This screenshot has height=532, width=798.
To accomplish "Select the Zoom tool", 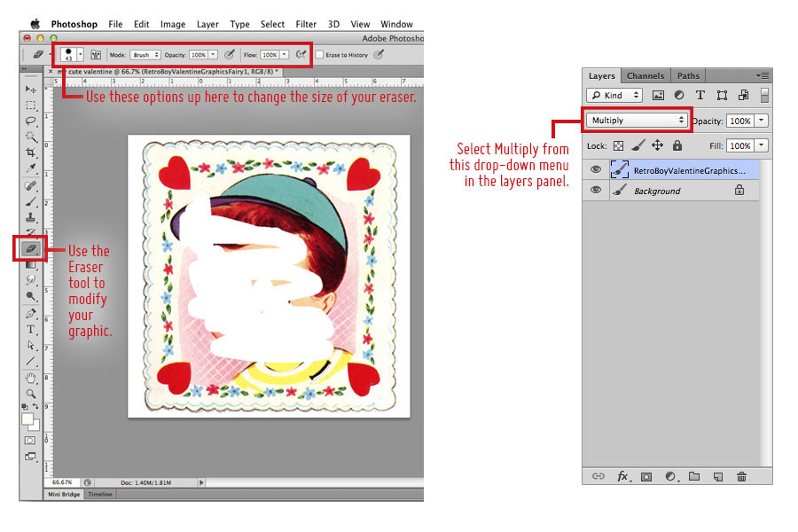I will (30, 394).
